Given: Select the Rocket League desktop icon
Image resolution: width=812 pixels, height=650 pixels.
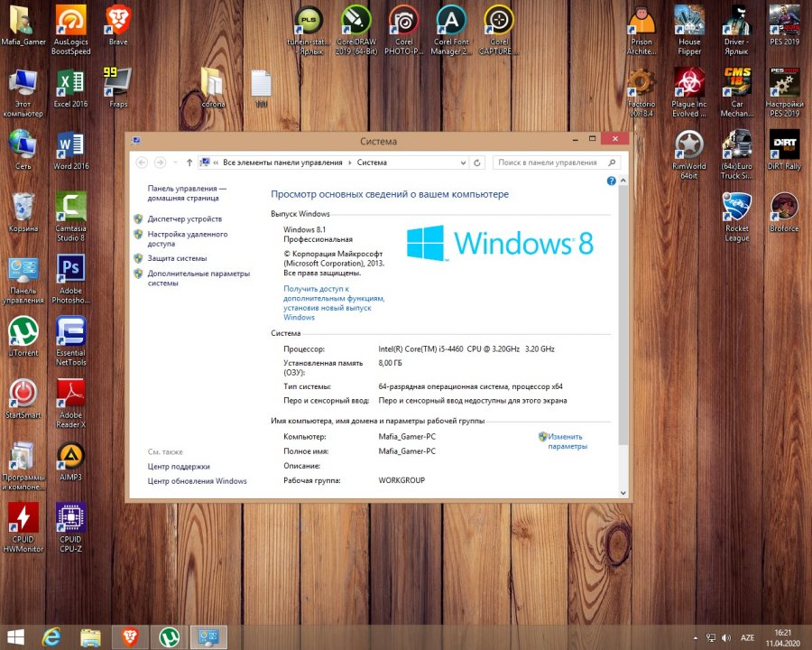Looking at the screenshot, I should (737, 208).
